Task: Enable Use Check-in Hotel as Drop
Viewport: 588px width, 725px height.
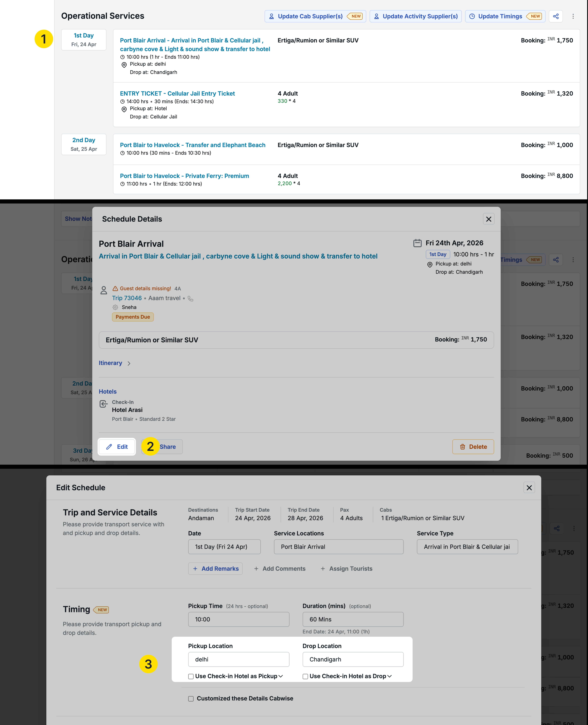Action: tap(305, 677)
